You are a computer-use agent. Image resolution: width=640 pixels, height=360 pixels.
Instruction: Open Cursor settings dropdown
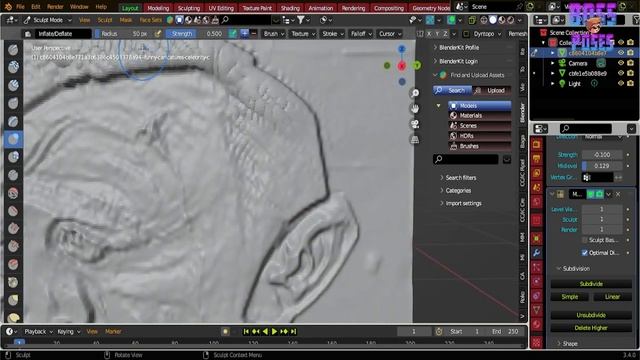click(x=390, y=34)
